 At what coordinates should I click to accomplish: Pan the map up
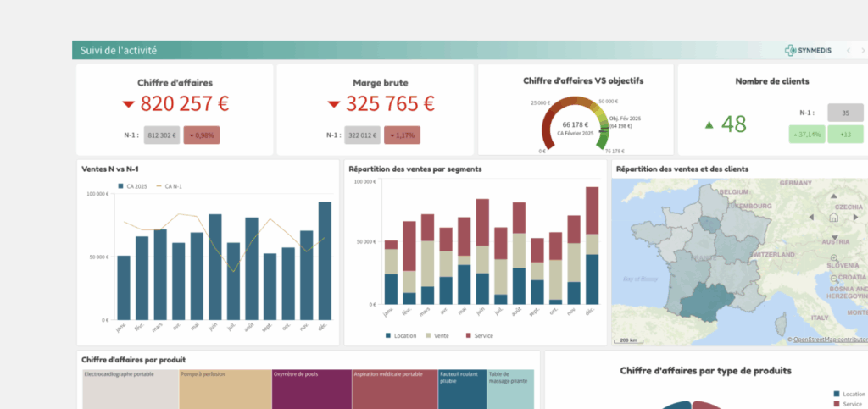pyautogui.click(x=834, y=196)
